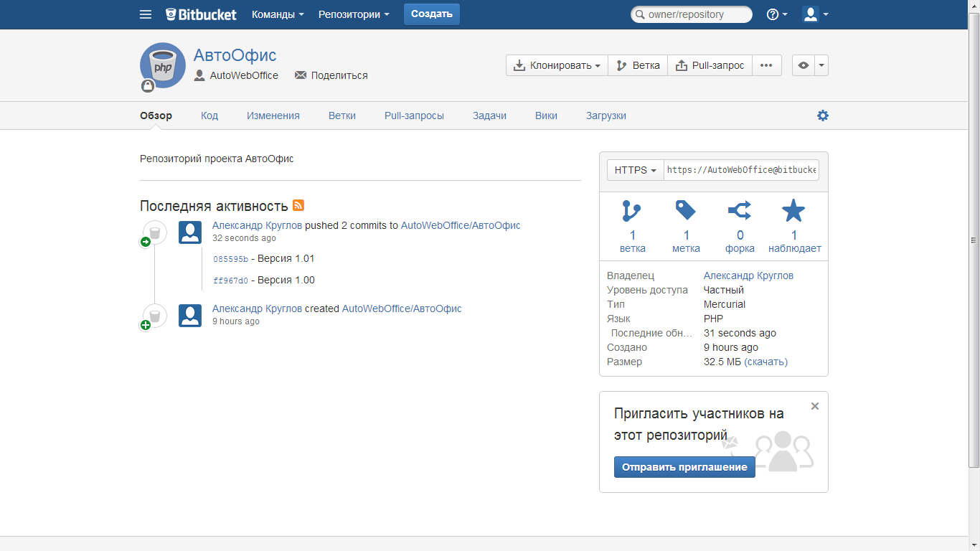Close the invite participants panel
The width and height of the screenshot is (980, 551).
click(x=815, y=406)
